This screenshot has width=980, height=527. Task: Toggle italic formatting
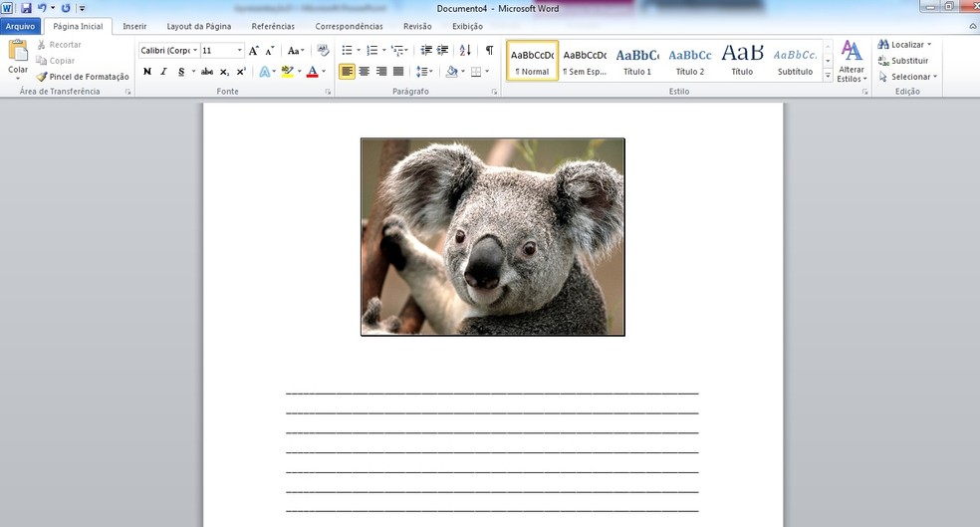163,72
